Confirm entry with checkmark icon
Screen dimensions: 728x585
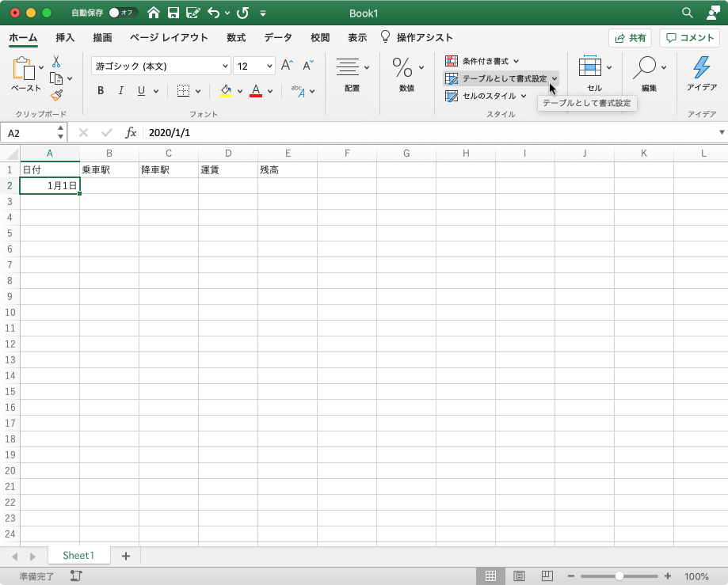[107, 133]
